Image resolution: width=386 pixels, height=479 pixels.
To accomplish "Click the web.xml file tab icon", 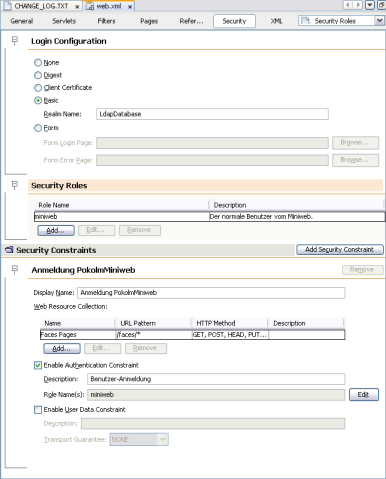I will [90, 6].
